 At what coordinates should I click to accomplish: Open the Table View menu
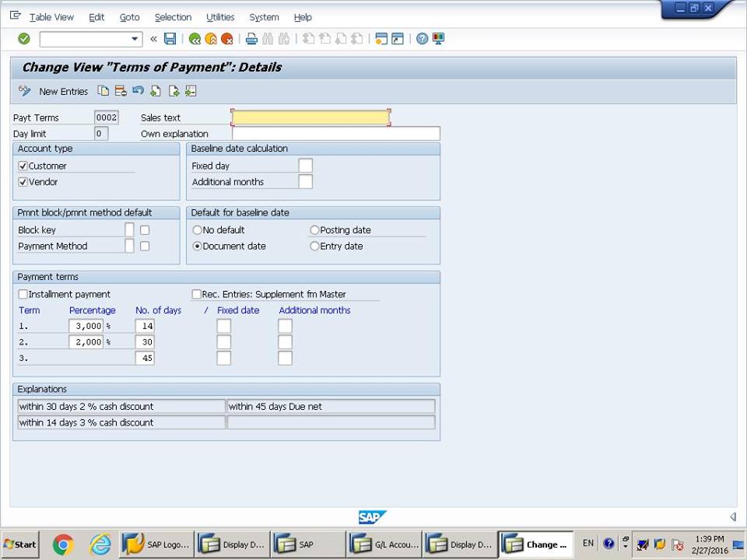51,17
